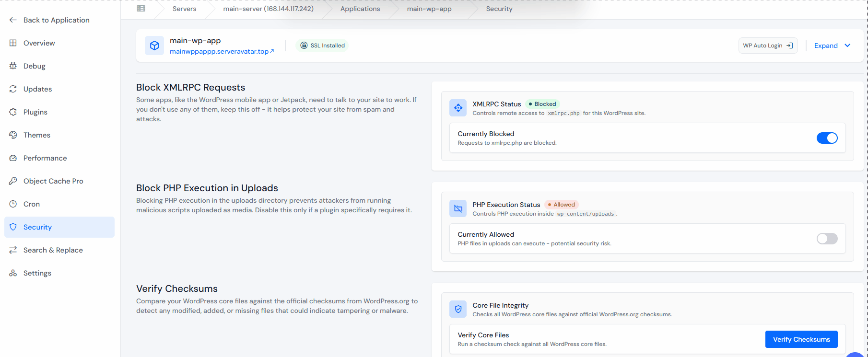
Task: Click Applications in the breadcrumb
Action: pyautogui.click(x=360, y=9)
